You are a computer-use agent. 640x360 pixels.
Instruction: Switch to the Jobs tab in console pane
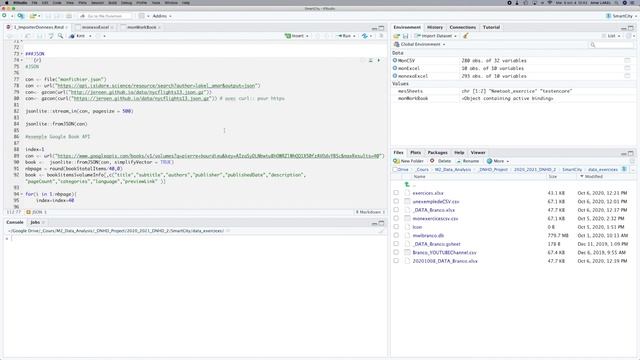tap(35, 222)
